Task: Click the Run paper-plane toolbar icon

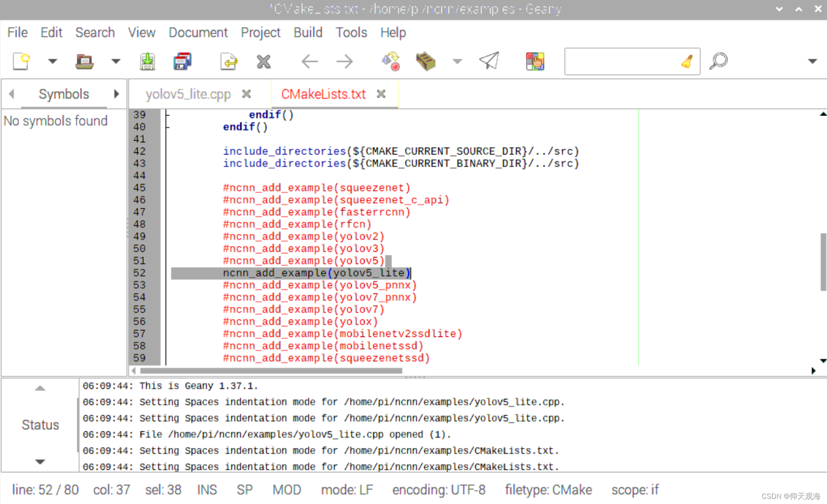Action: [489, 61]
